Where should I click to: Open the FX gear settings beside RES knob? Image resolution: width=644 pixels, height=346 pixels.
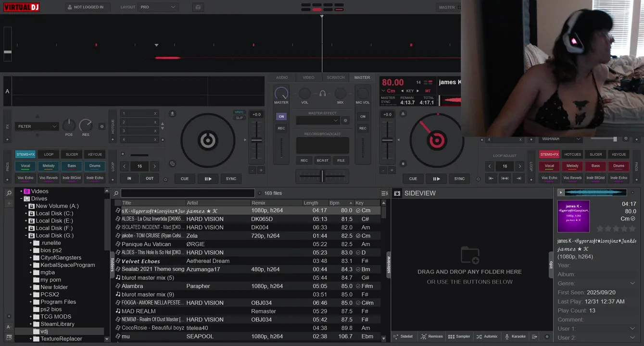(101, 126)
